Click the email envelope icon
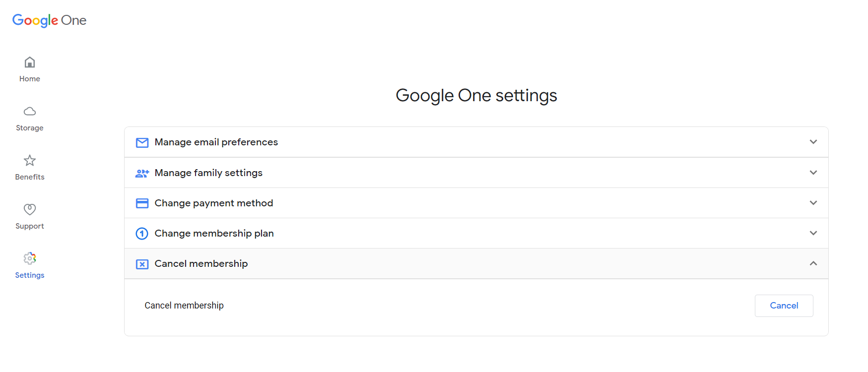Screen dimensions: 868x372 pos(142,142)
